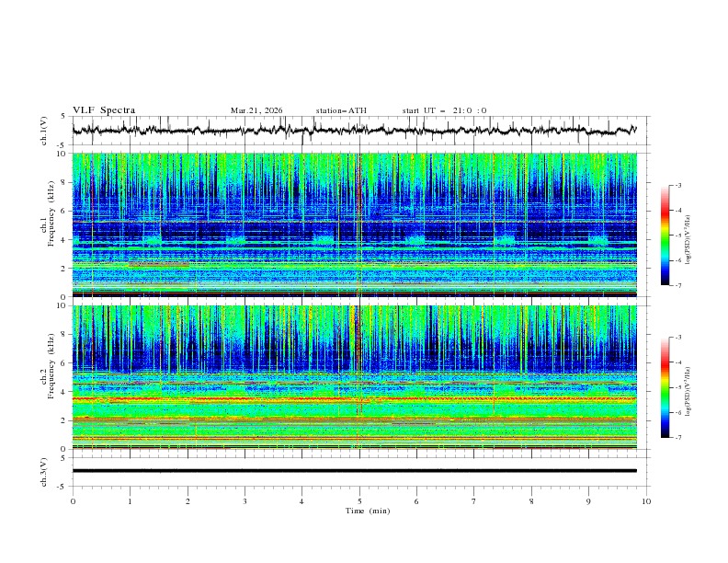The image size is (728, 563).
Task: Click the "VLF Spectra" plot title
Action: 104,110
